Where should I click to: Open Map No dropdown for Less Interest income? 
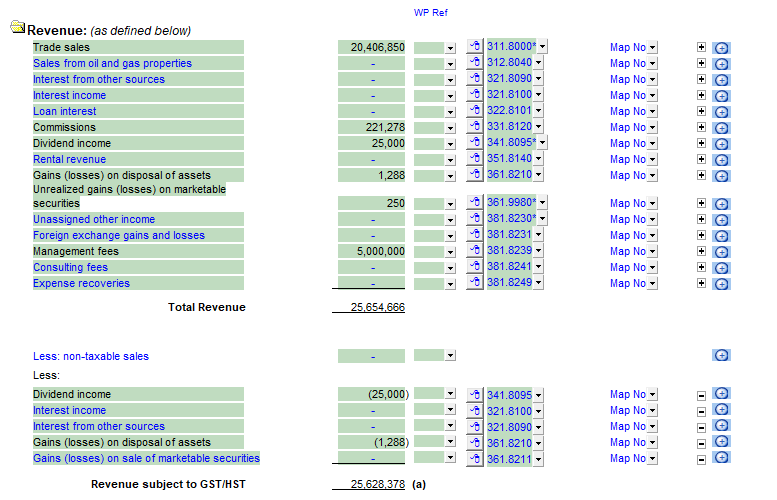(x=653, y=411)
